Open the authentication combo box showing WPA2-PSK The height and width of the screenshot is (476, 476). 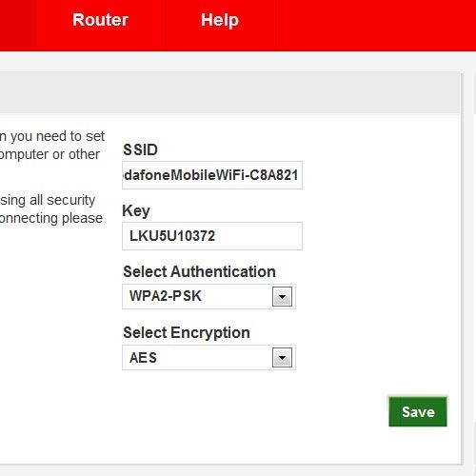(208, 296)
